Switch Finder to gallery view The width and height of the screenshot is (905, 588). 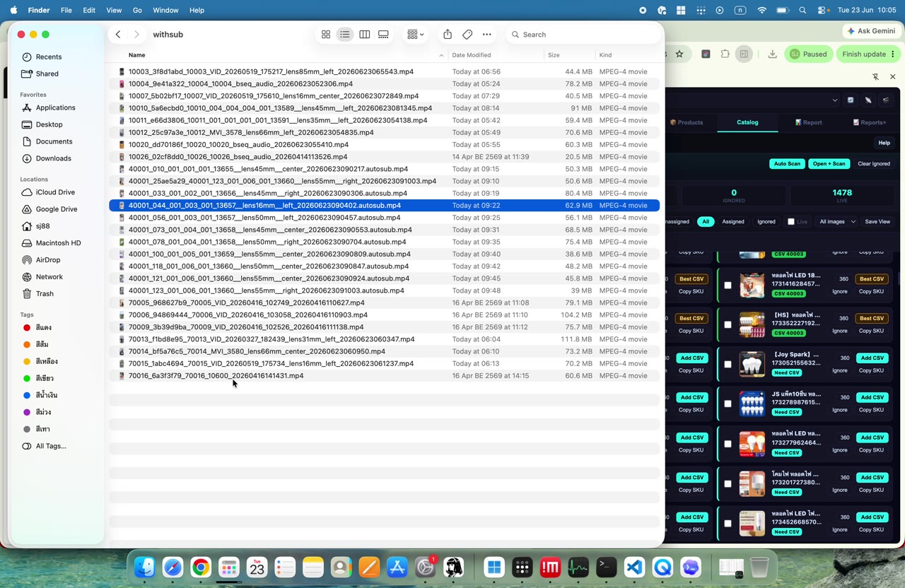pyautogui.click(x=383, y=35)
